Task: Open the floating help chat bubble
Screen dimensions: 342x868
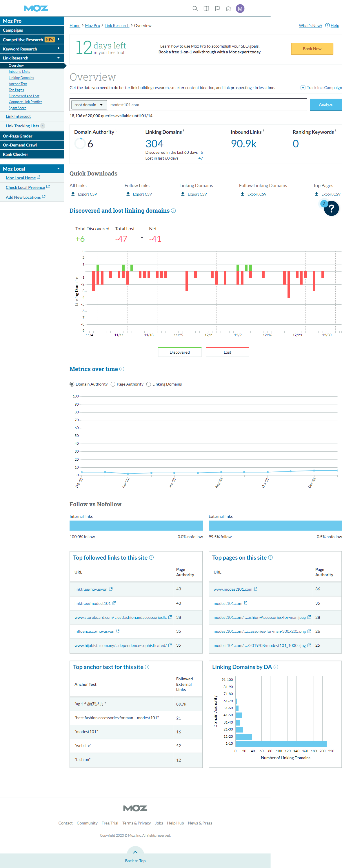Action: pyautogui.click(x=331, y=208)
